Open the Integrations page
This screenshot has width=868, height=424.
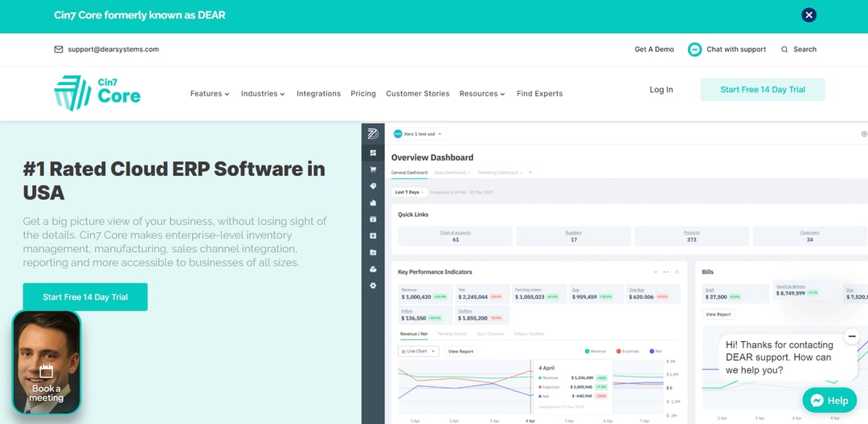tap(319, 94)
